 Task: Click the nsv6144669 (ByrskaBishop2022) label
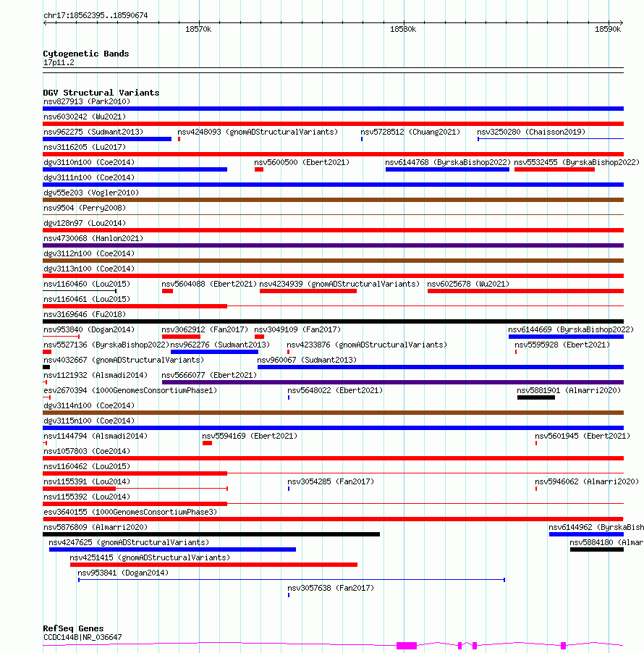coord(571,329)
